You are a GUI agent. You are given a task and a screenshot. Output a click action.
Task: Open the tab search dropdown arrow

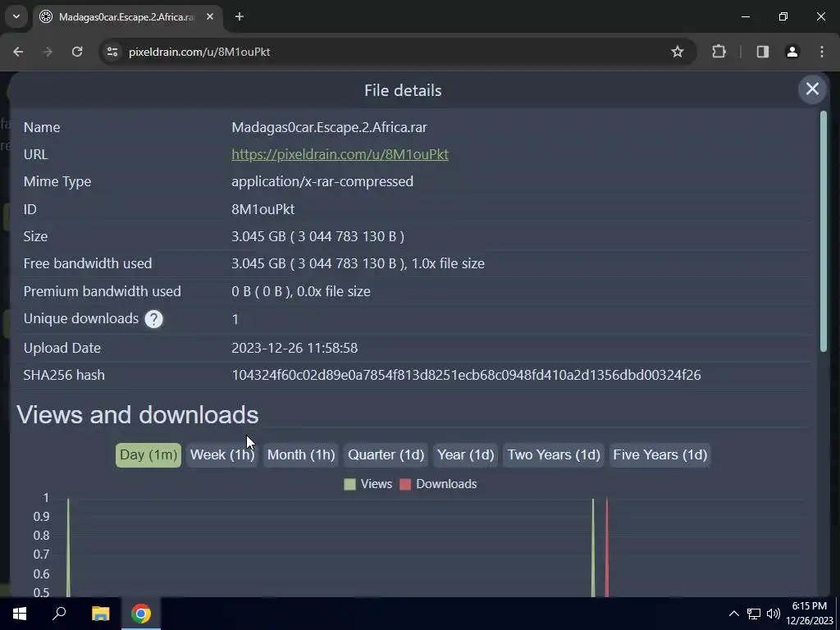16,16
